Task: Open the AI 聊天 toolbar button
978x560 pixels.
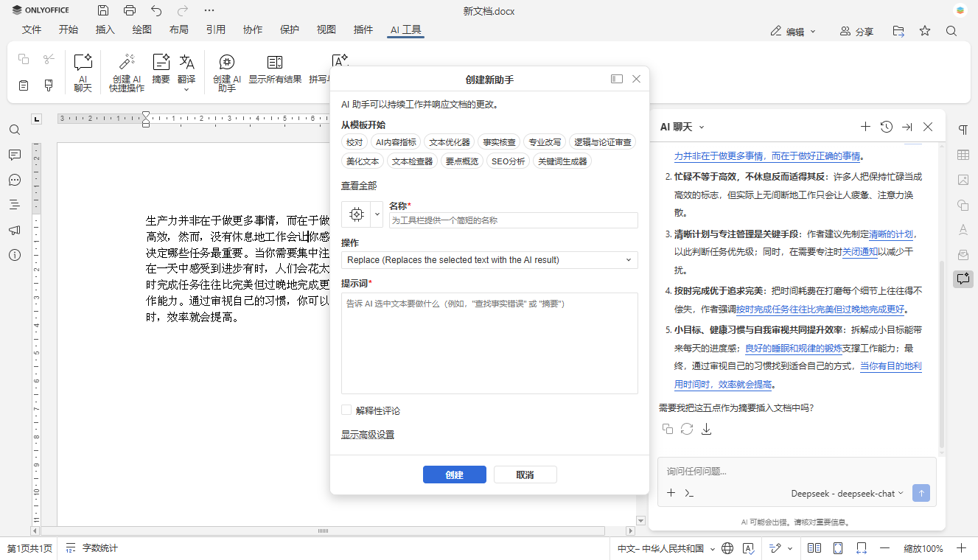Action: click(83, 73)
